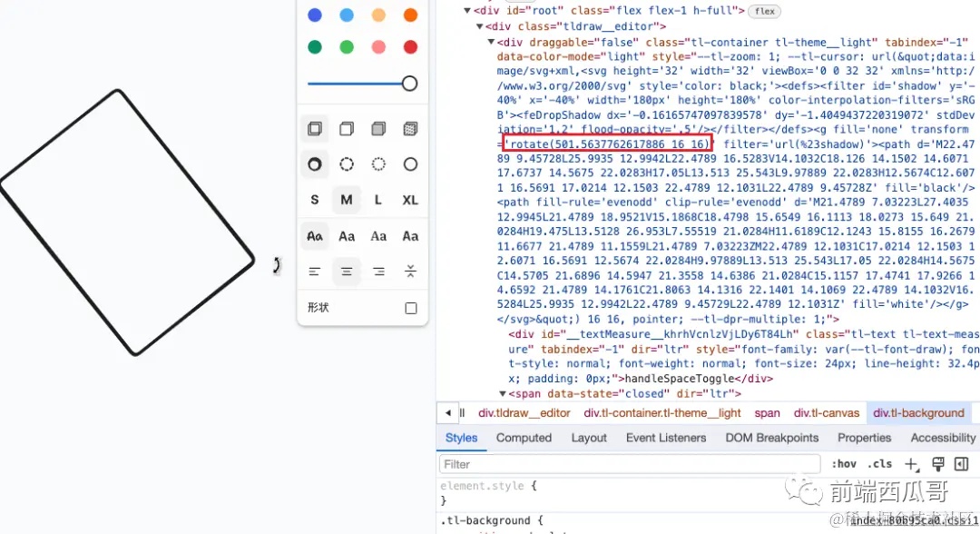Select the light green color swatch
The height and width of the screenshot is (534, 980).
pos(347,47)
